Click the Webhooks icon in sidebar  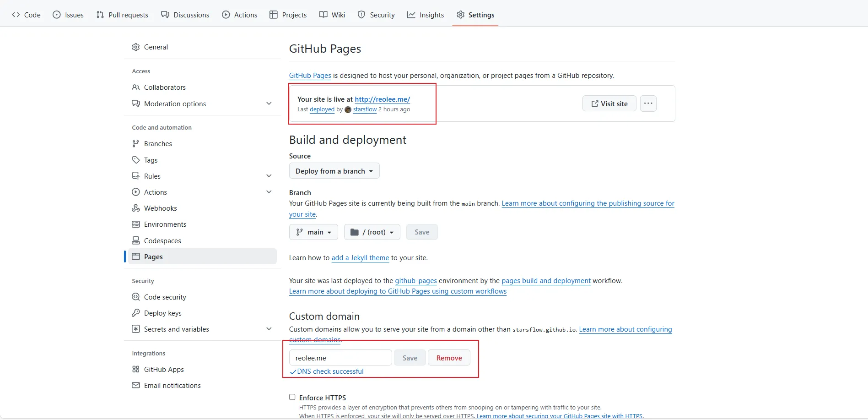pyautogui.click(x=136, y=208)
